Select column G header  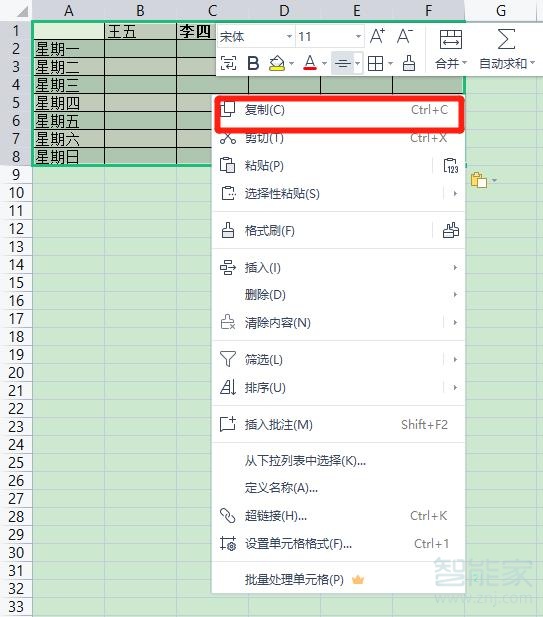501,10
